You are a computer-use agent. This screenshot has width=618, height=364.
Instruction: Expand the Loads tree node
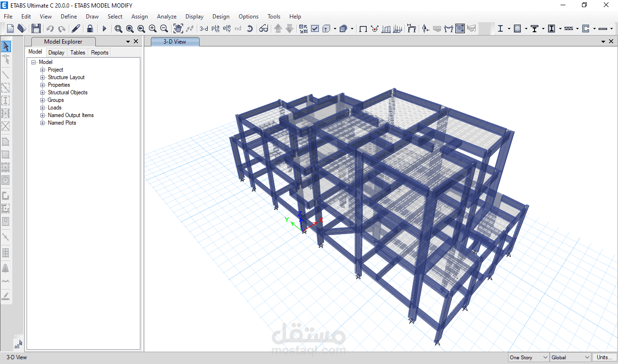[x=43, y=108]
